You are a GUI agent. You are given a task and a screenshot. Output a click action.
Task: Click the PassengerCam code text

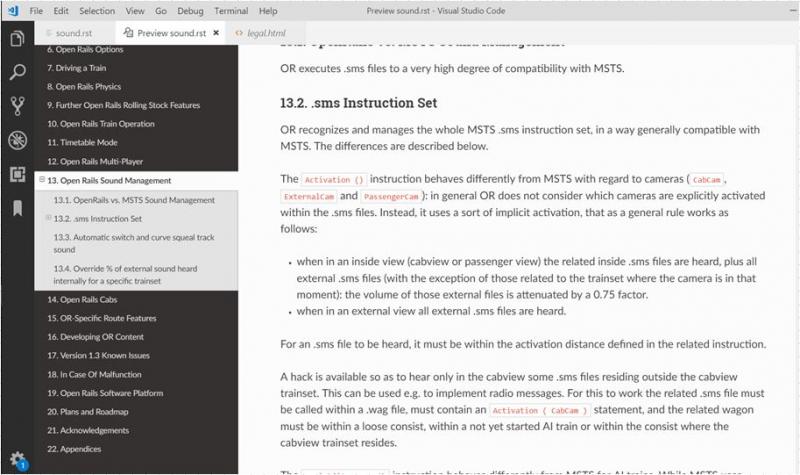click(x=391, y=196)
